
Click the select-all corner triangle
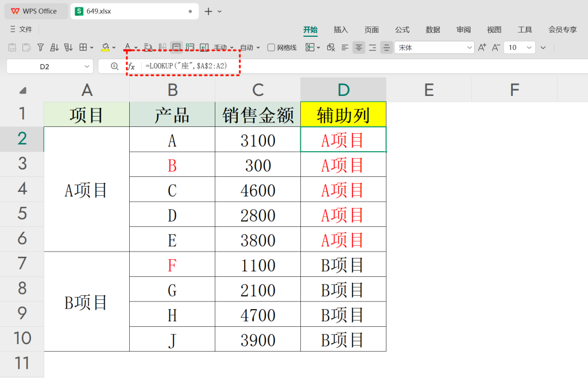point(23,90)
